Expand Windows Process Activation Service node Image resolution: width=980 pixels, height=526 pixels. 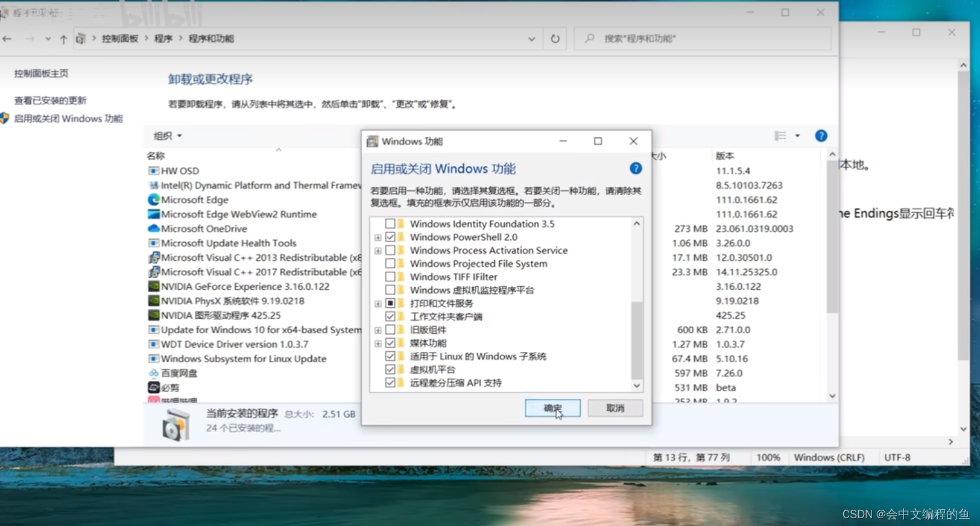coord(378,251)
